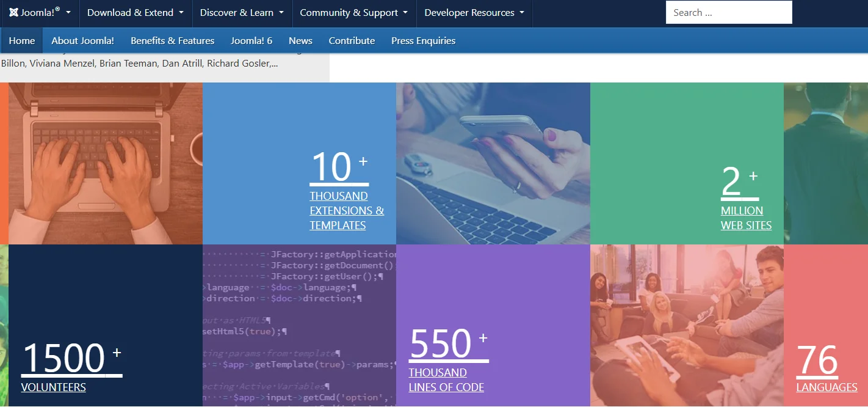Viewport: 868px width, 407px height.
Task: Expand the Developer Resources menu
Action: click(x=474, y=11)
